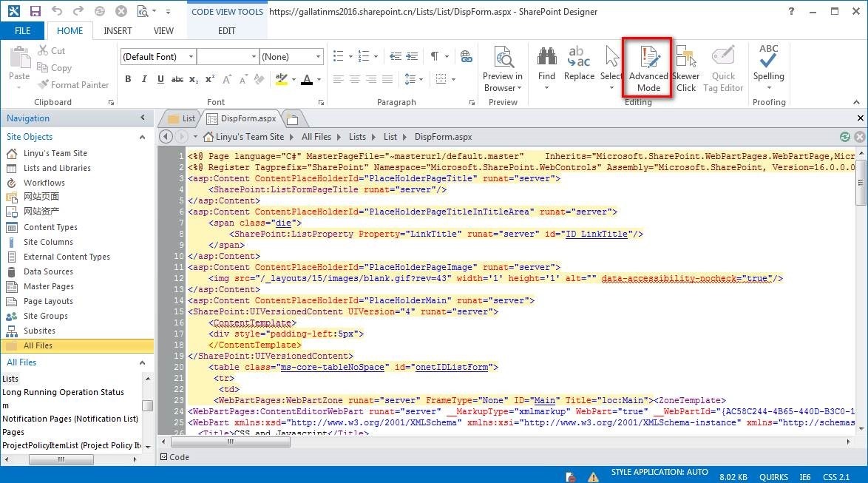Image resolution: width=868 pixels, height=483 pixels.
Task: Switch to the DispForm.aspx document tab
Action: point(247,118)
